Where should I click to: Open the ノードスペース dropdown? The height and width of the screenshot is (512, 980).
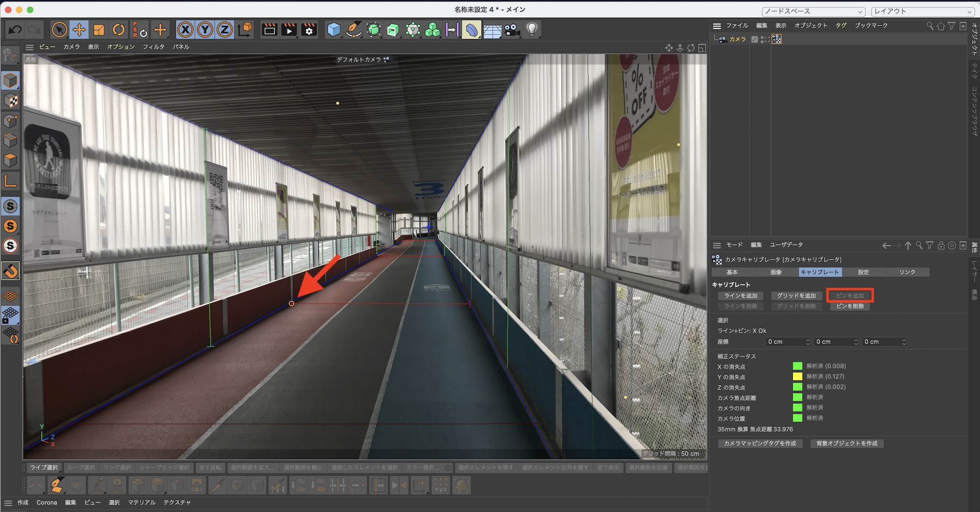point(813,11)
